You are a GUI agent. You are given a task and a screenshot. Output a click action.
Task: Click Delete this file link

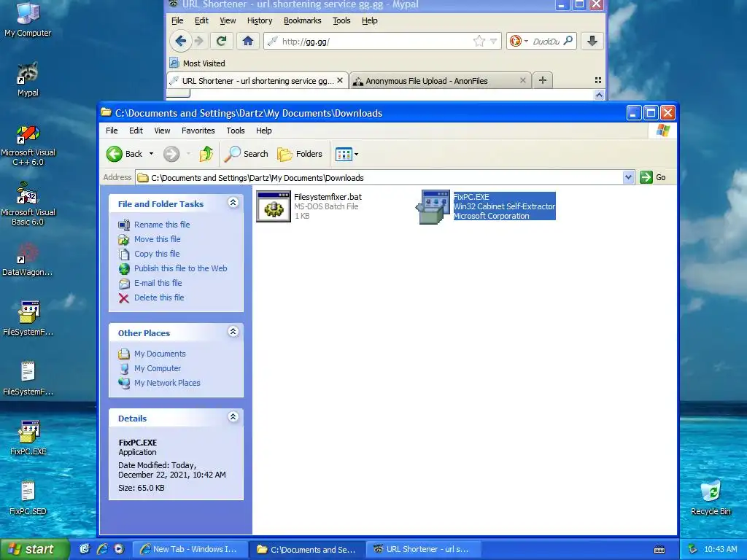[159, 297]
